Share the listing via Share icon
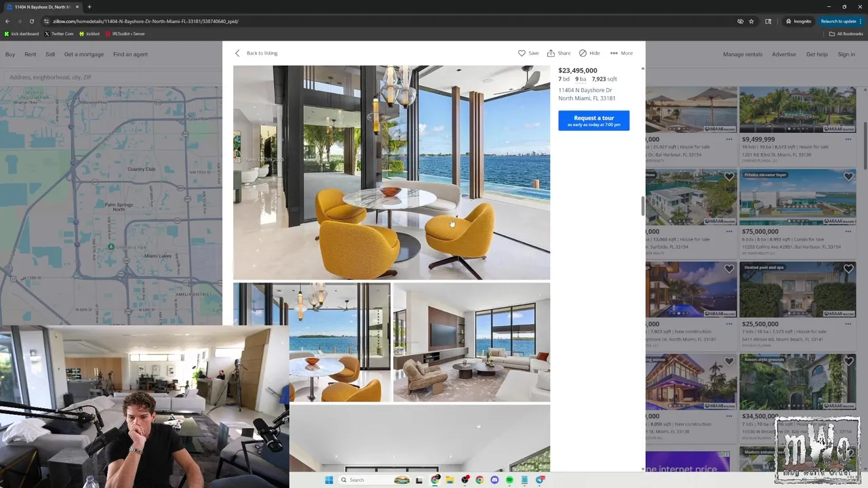The image size is (868, 488). tap(559, 53)
